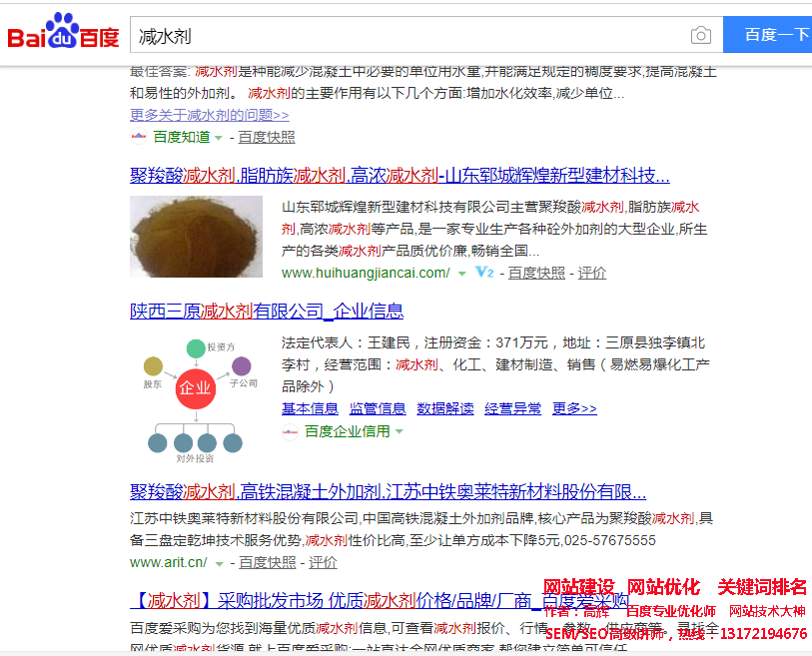The image size is (812, 656).
Task: Expand the dropdown arrow beside 百度知道
Action: 219,138
